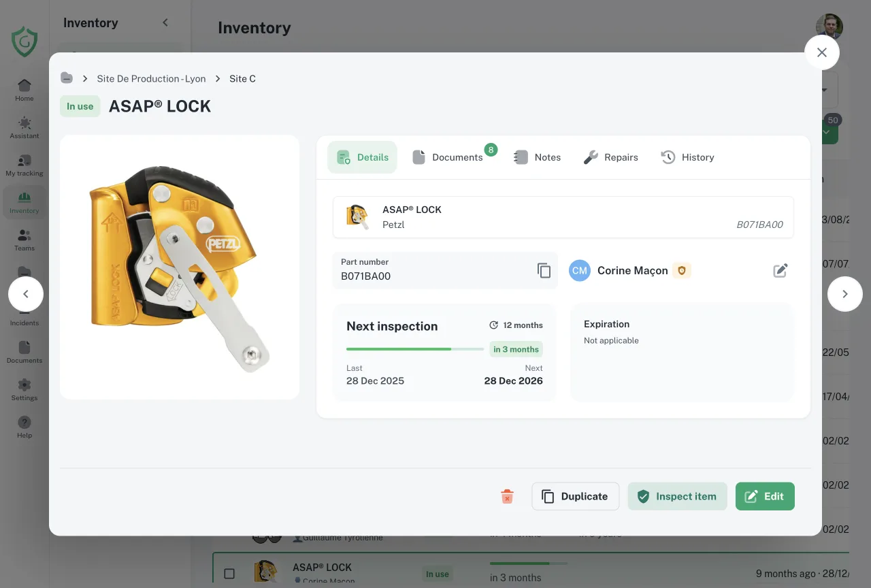Viewport: 871px width, 588px height.
Task: Switch to the Repairs tab
Action: click(x=611, y=157)
